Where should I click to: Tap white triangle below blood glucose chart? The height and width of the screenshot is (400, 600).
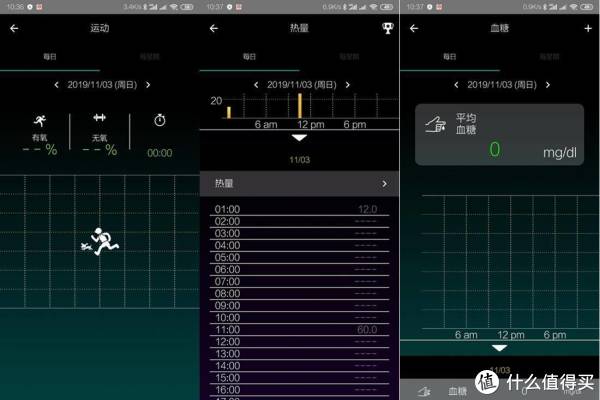499,348
